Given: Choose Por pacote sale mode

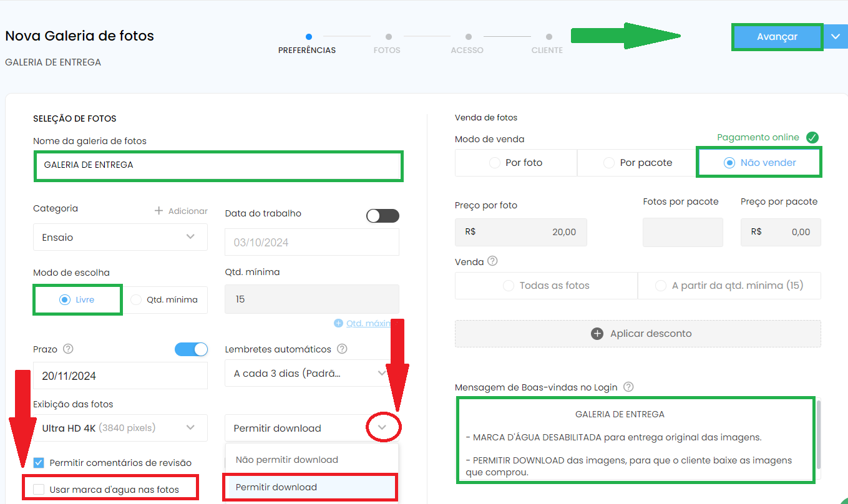Looking at the screenshot, I should pos(637,162).
